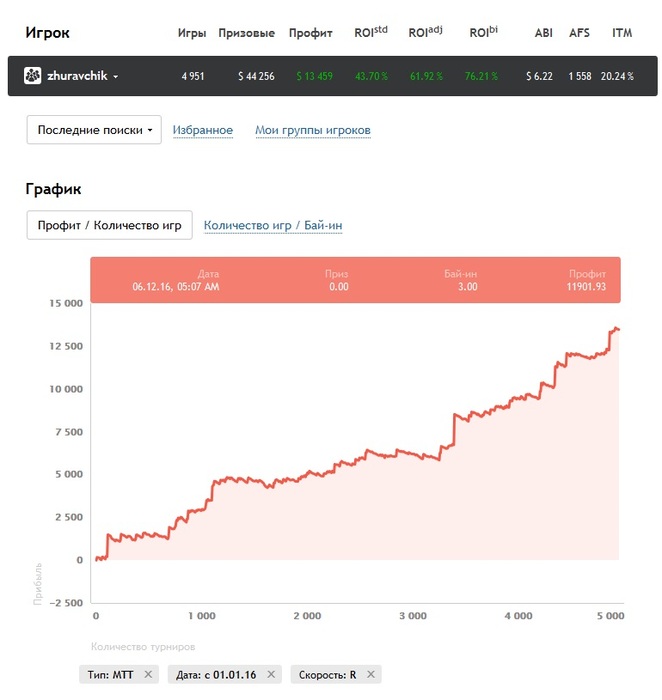Click the ITM column header
This screenshot has width=662, height=700.
click(622, 33)
